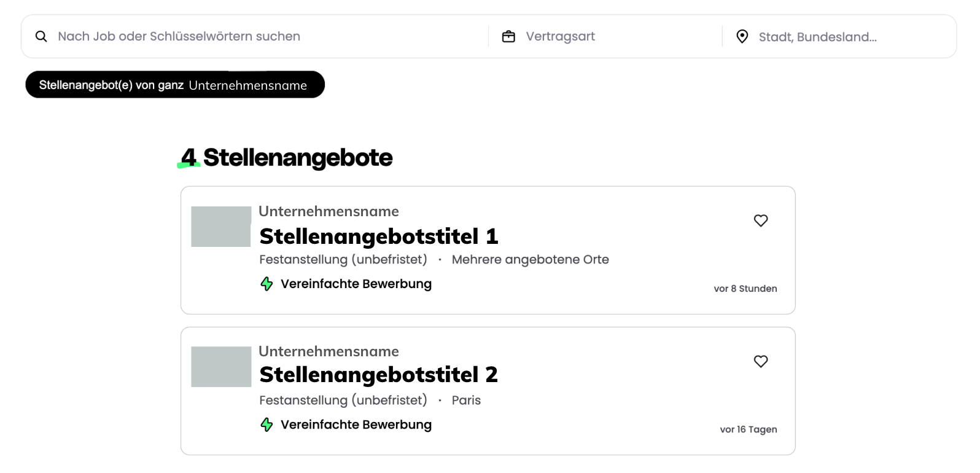This screenshot has width=980, height=473.
Task: Open the Vertragsart dropdown
Action: [x=560, y=37]
